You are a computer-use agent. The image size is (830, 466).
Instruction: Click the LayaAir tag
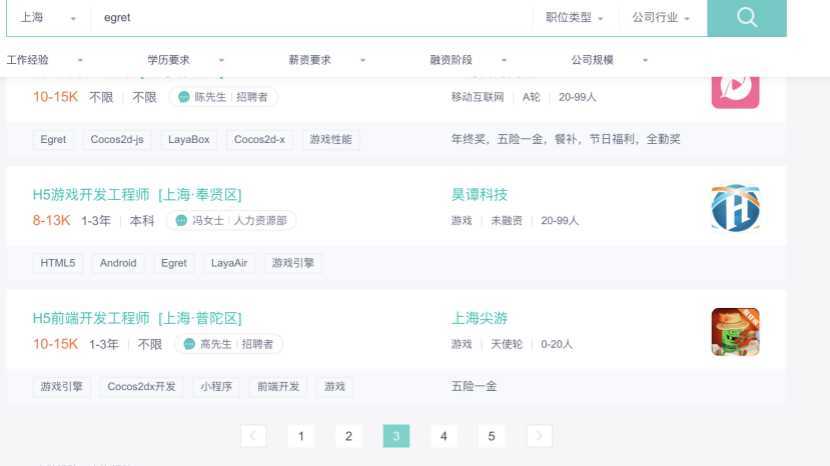coord(229,263)
